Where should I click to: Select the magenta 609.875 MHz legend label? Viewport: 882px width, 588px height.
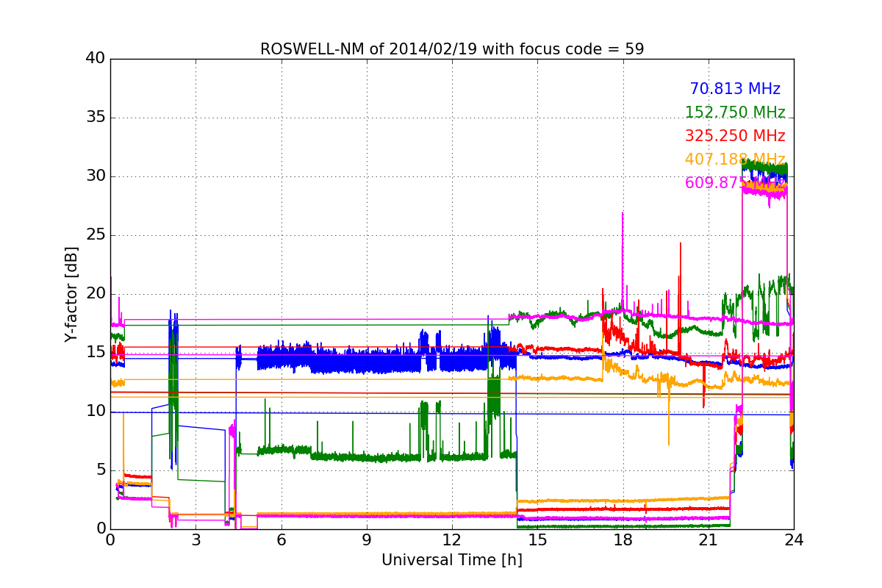(x=735, y=183)
